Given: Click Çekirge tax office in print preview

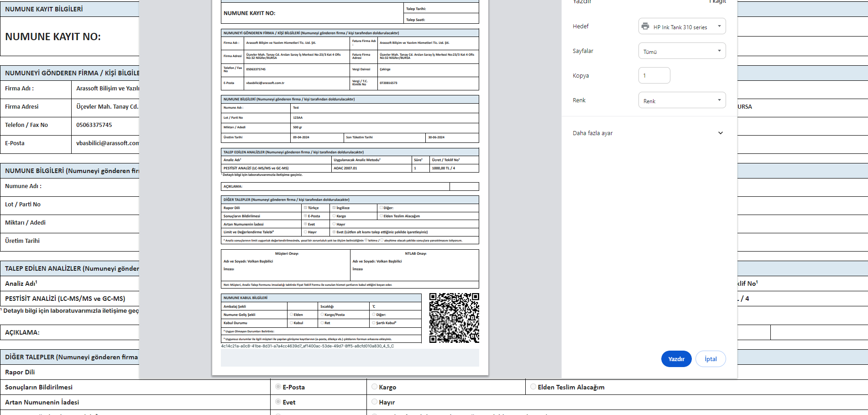Looking at the screenshot, I should pyautogui.click(x=385, y=69).
